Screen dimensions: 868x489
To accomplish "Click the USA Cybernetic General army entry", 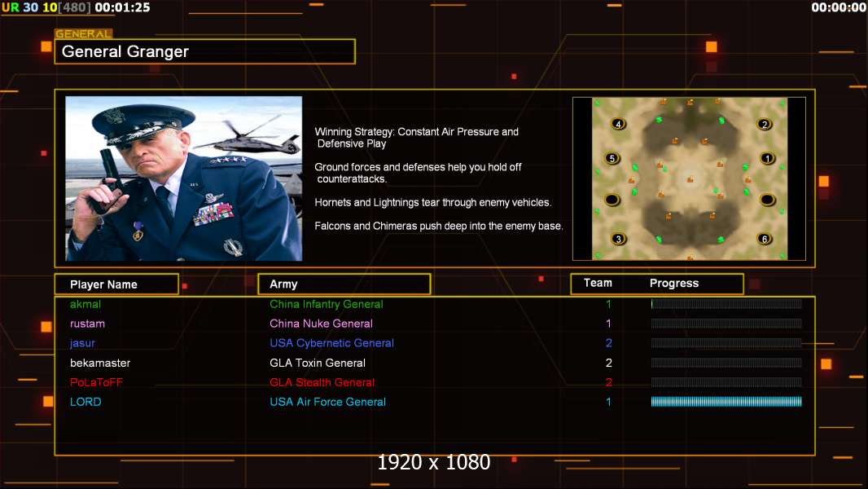I will pos(331,343).
